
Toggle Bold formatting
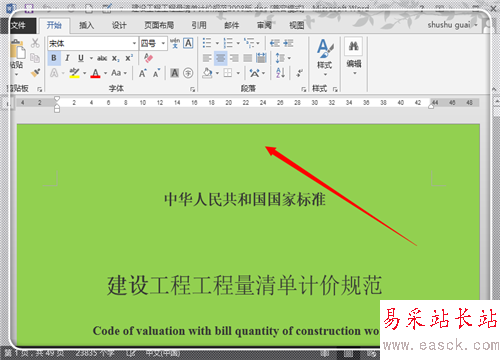[x=54, y=58]
